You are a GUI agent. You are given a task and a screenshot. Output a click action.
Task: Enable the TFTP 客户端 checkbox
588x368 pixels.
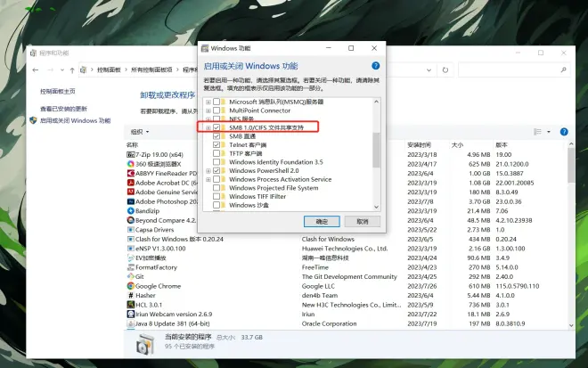[x=217, y=153]
